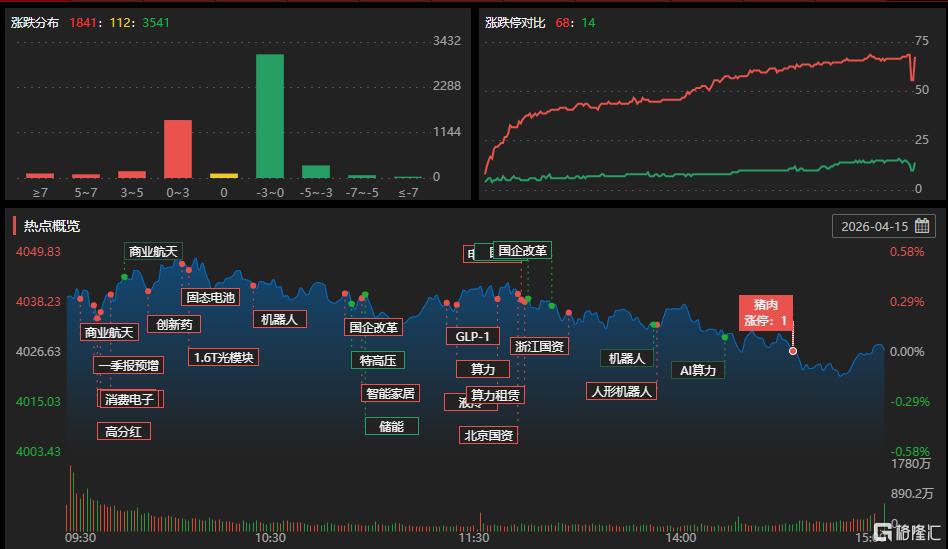Screen dimensions: 948x549
Task: Click the 猪肉 涨停 tooltip marker
Action: pos(765,313)
